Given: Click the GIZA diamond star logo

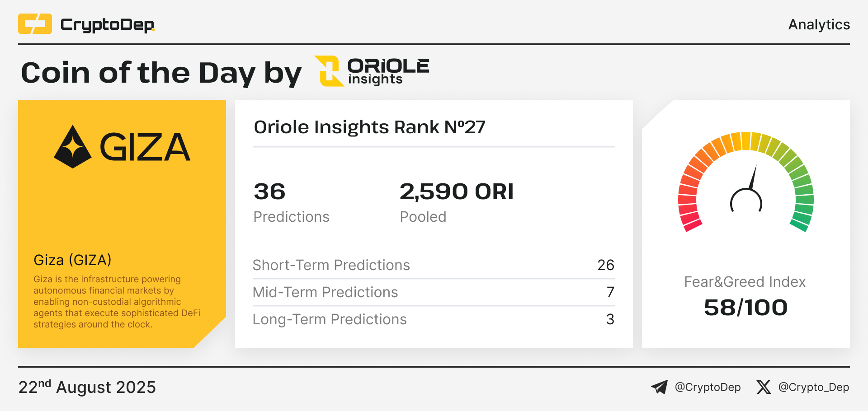Looking at the screenshot, I should [72, 147].
